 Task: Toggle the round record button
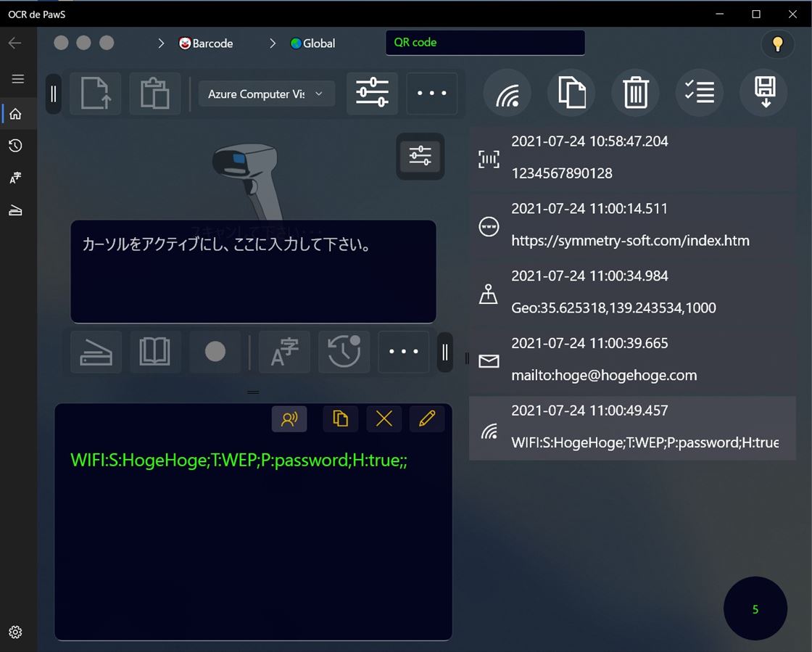pyautogui.click(x=215, y=352)
